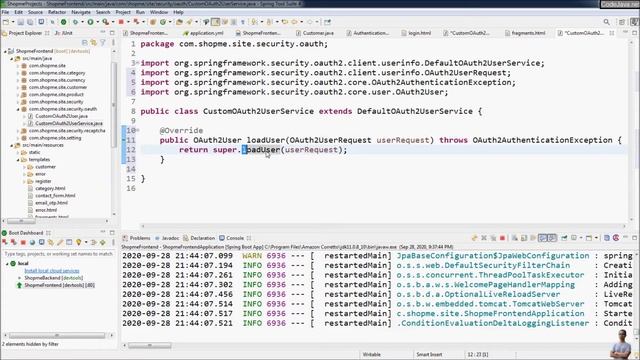
Task: Click the New Java Package toolbar icon
Action: click(x=153, y=22)
